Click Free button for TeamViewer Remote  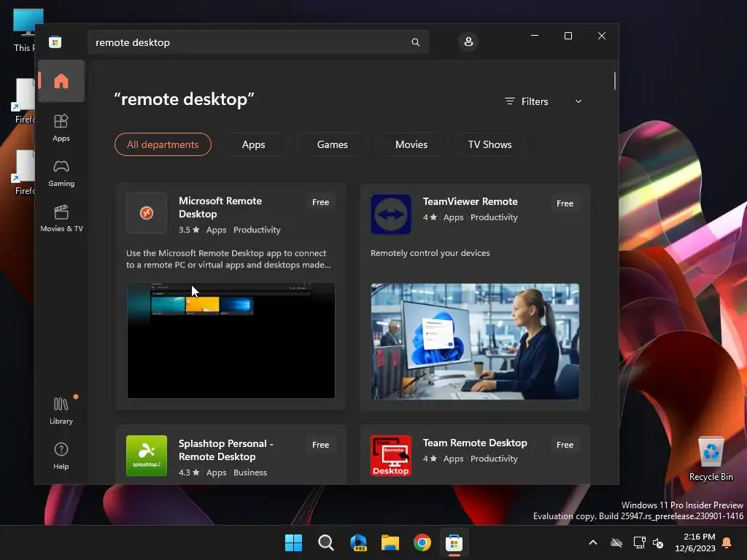(565, 203)
